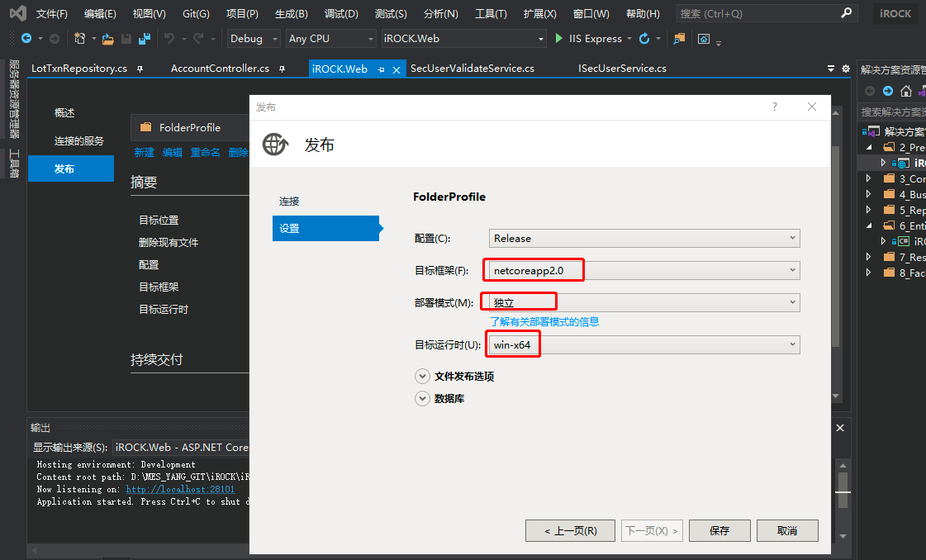
Task: Click the Find in Files toolbar icon
Action: click(x=679, y=38)
